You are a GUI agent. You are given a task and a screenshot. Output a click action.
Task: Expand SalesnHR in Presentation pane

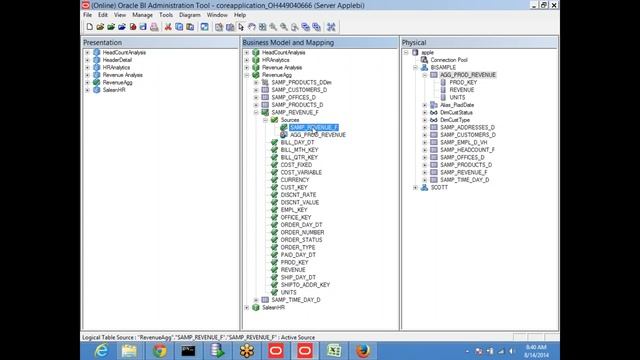coord(87,90)
